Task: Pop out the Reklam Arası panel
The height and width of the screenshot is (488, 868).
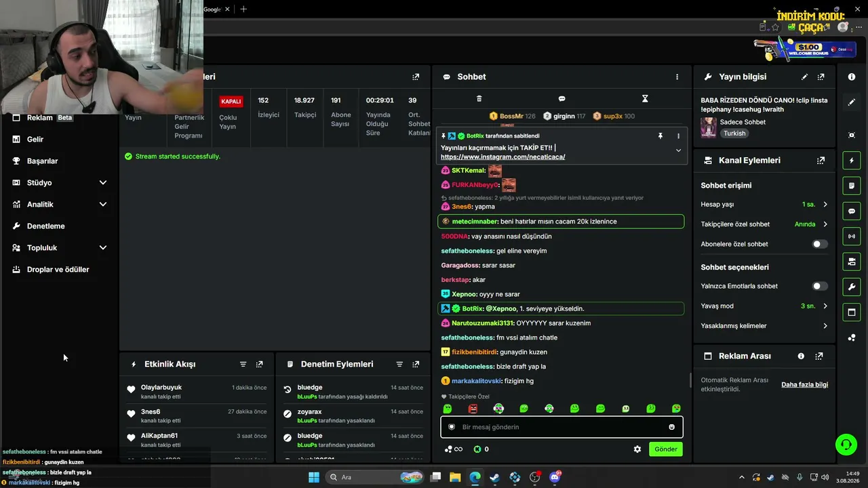Action: (x=819, y=356)
